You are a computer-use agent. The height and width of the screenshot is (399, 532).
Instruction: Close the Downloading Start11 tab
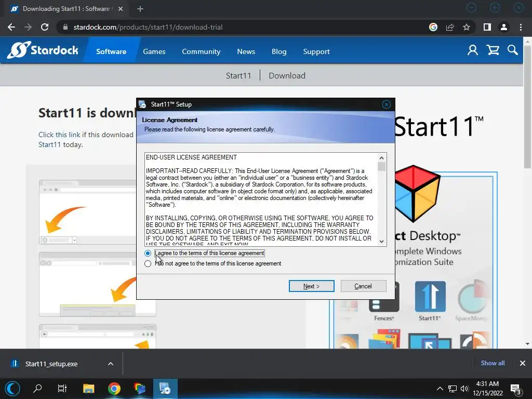pyautogui.click(x=121, y=9)
